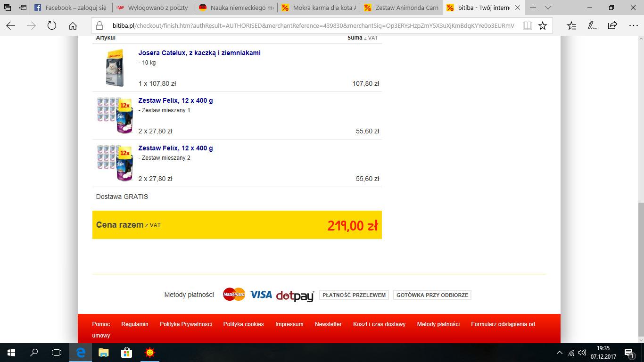644x362 pixels.
Task: Open Felix thumbnail for Zestaw mieszany 2
Action: [x=115, y=163]
